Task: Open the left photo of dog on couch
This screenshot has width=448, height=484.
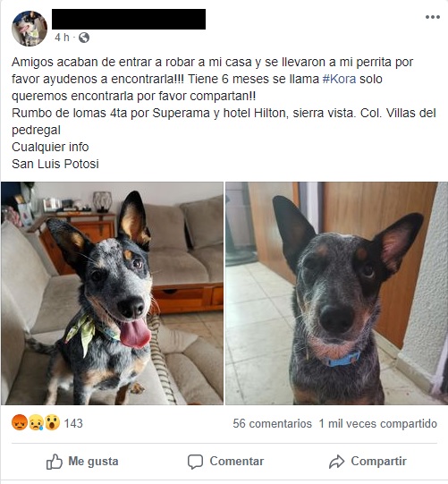Action: (112, 293)
